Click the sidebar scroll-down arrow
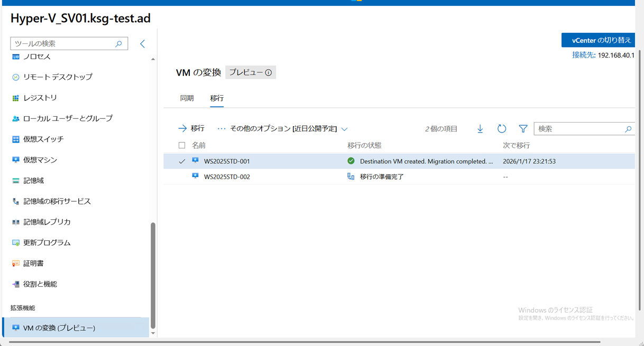The image size is (644, 346). pyautogui.click(x=153, y=333)
